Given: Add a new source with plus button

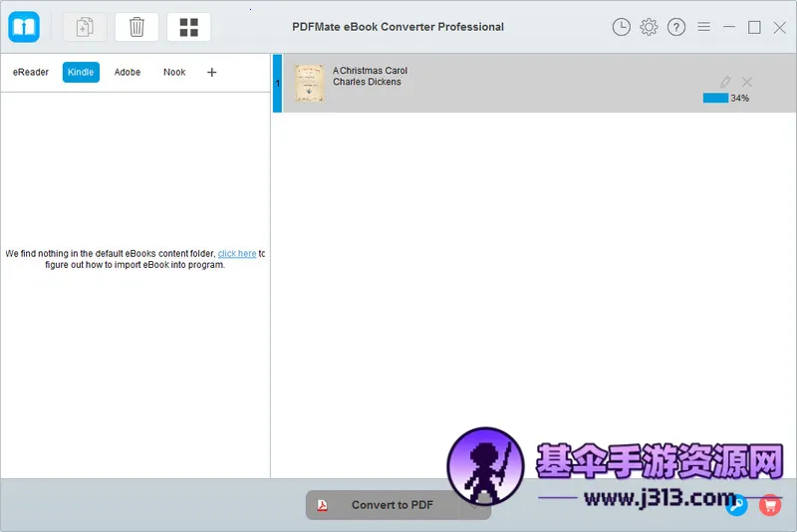Looking at the screenshot, I should pos(211,72).
